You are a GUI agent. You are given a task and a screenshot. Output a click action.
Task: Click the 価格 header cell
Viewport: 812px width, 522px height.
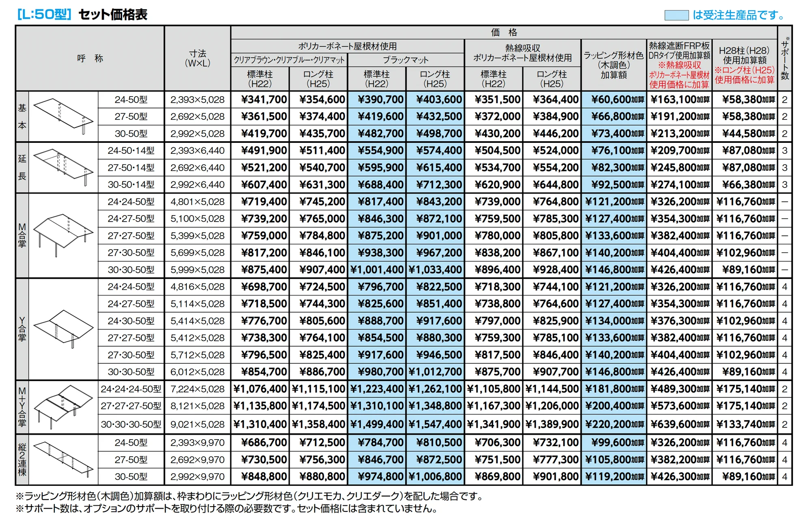click(504, 32)
